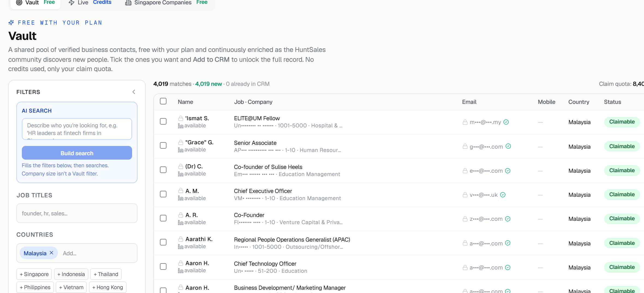644x293 pixels.
Task: Open the Singapore Companies tab
Action: 166,3
